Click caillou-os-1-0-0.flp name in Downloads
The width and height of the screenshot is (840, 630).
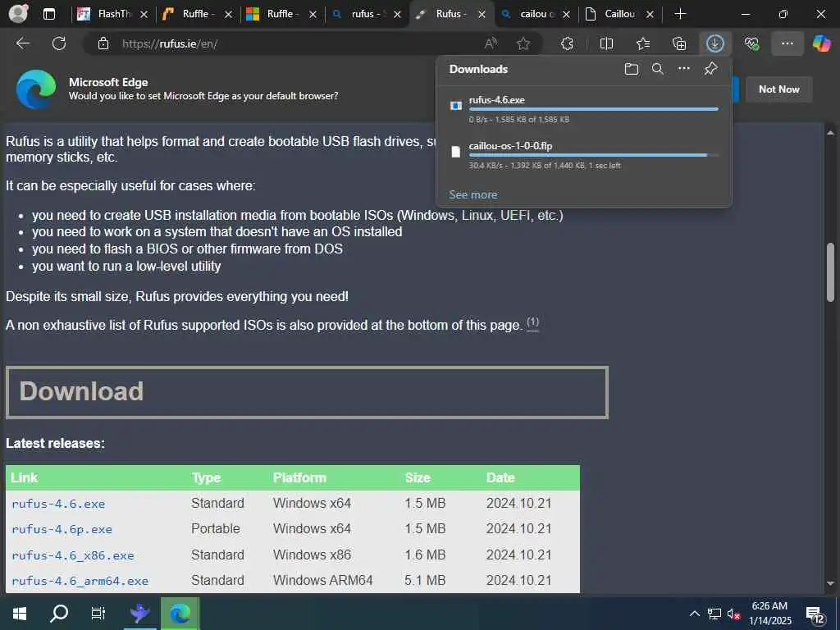point(510,146)
